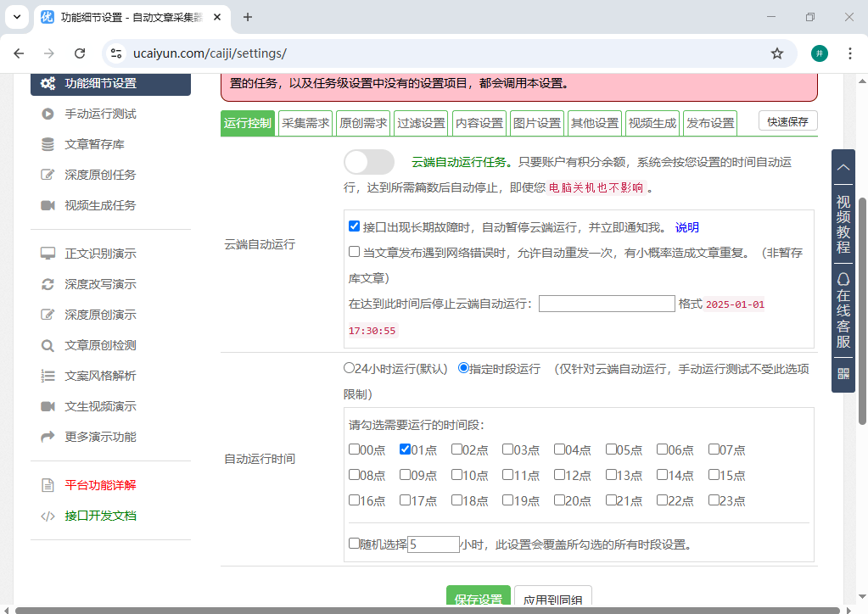868x614 pixels.
Task: Open 文章原创检测 magnifier icon
Action: click(x=49, y=345)
